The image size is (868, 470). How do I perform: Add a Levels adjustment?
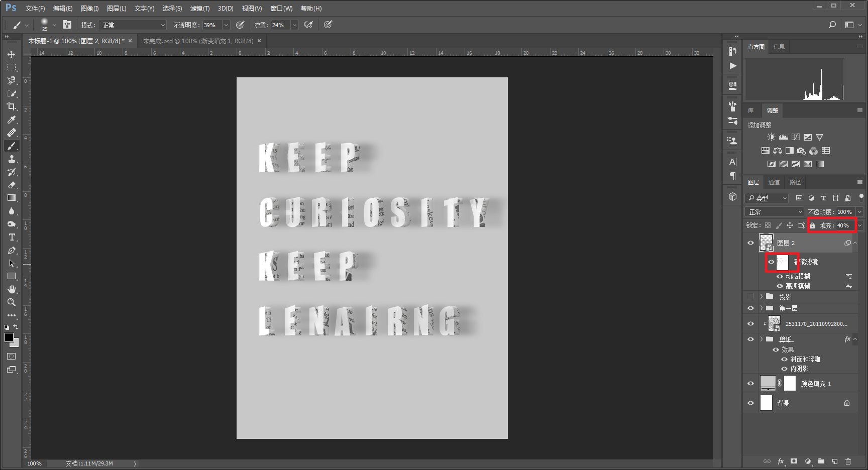783,137
